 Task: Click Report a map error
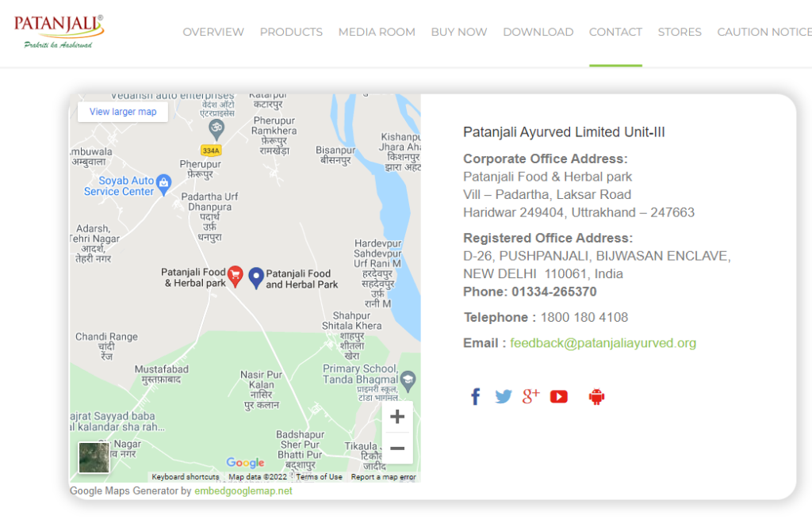pos(383,477)
